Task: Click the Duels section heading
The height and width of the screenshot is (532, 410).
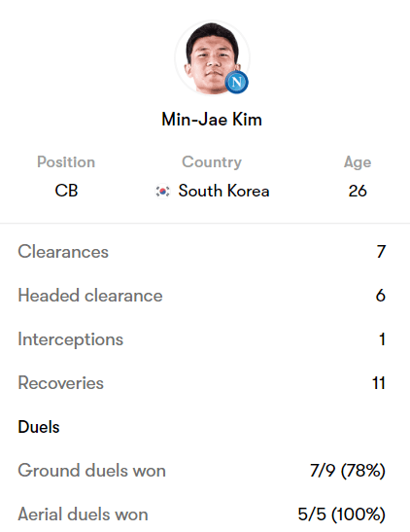Action: click(39, 427)
